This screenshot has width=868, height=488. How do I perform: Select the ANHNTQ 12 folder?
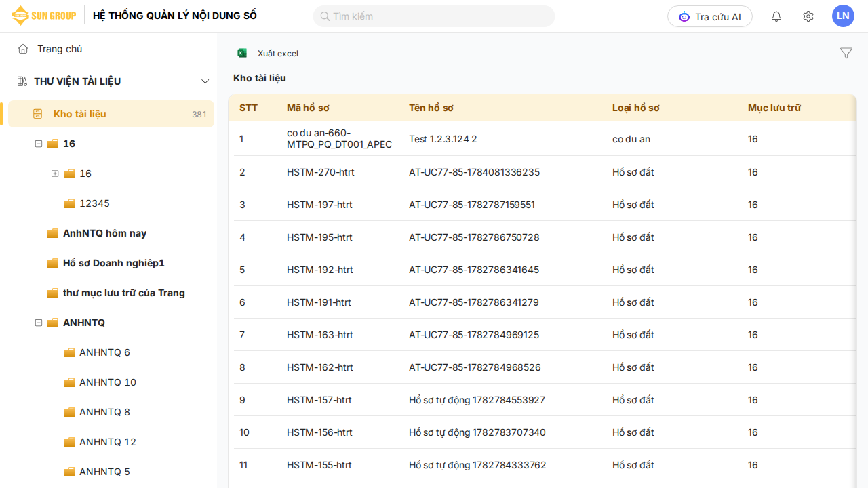click(108, 442)
